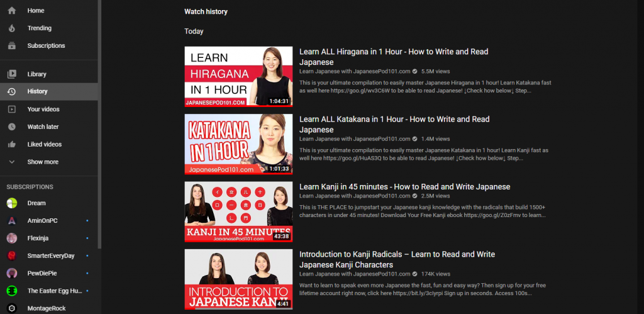
Task: Open the Learn Hiragana in 1 Hour thumbnail
Action: 238,76
